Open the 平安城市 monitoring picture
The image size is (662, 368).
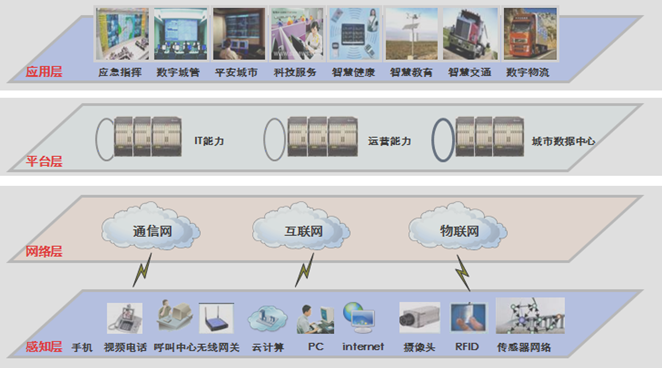(239, 34)
